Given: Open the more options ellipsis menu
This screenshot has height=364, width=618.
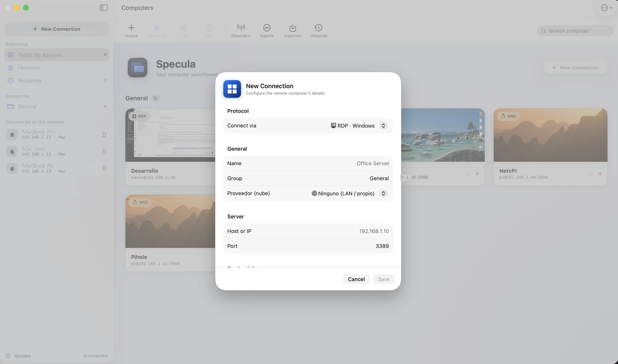Looking at the screenshot, I should coord(607,8).
